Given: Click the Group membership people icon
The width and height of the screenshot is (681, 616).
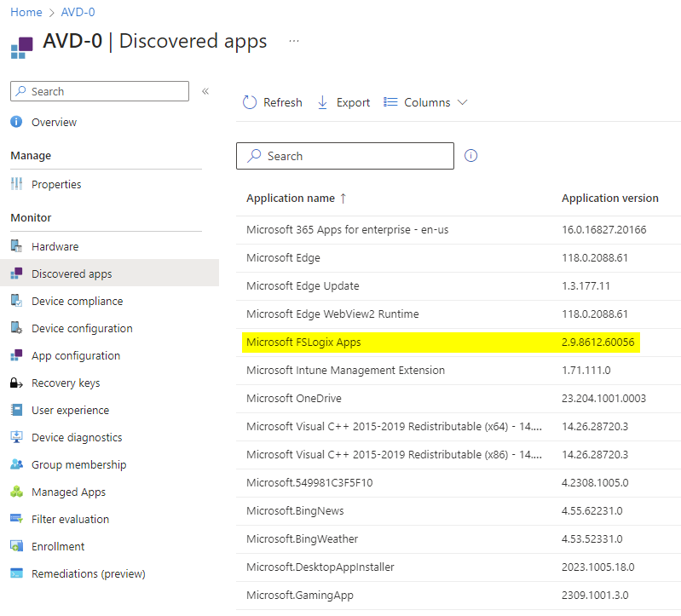Looking at the screenshot, I should (x=16, y=464).
